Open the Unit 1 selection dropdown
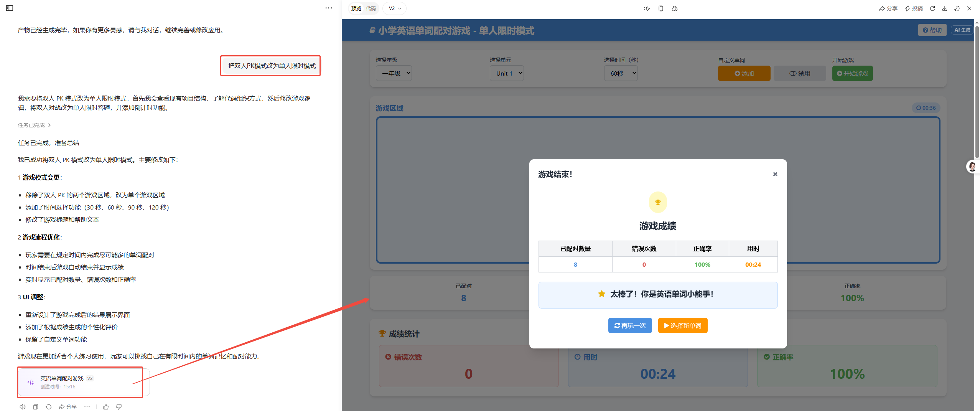 pyautogui.click(x=507, y=73)
